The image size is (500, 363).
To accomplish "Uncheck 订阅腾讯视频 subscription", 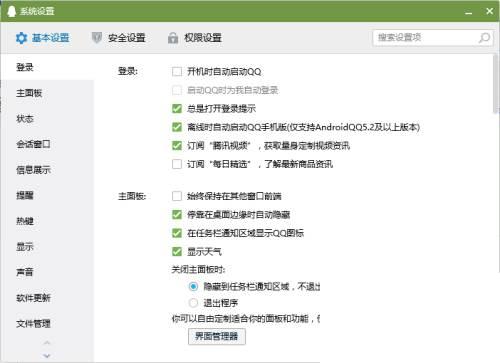I will click(x=177, y=146).
